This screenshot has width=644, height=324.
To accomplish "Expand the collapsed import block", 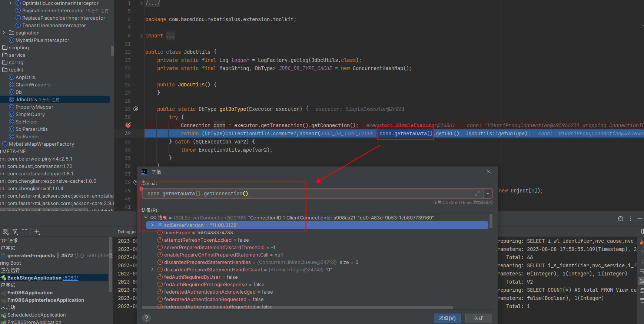I will pyautogui.click(x=142, y=36).
